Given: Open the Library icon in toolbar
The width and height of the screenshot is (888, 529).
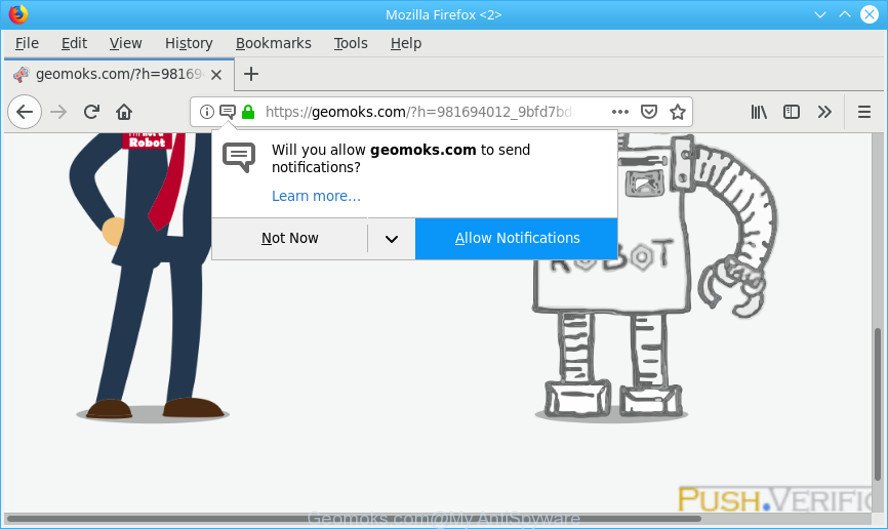Looking at the screenshot, I should coord(759,112).
